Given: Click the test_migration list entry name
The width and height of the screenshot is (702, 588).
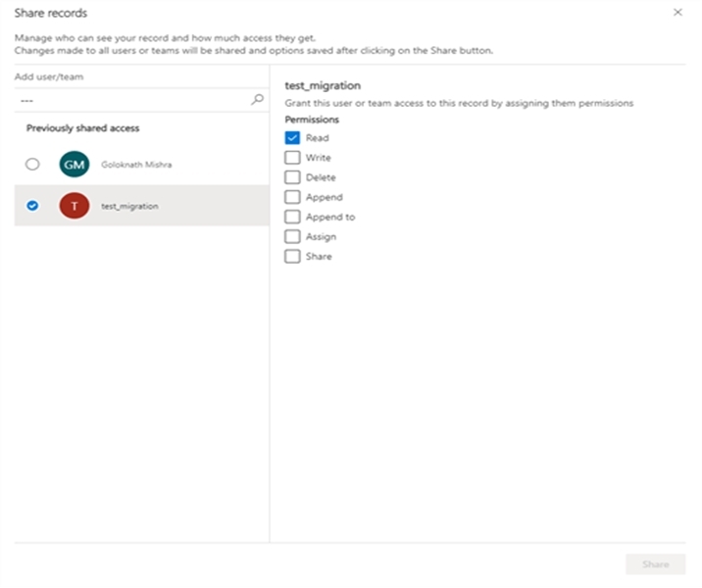Looking at the screenshot, I should coord(129,206).
